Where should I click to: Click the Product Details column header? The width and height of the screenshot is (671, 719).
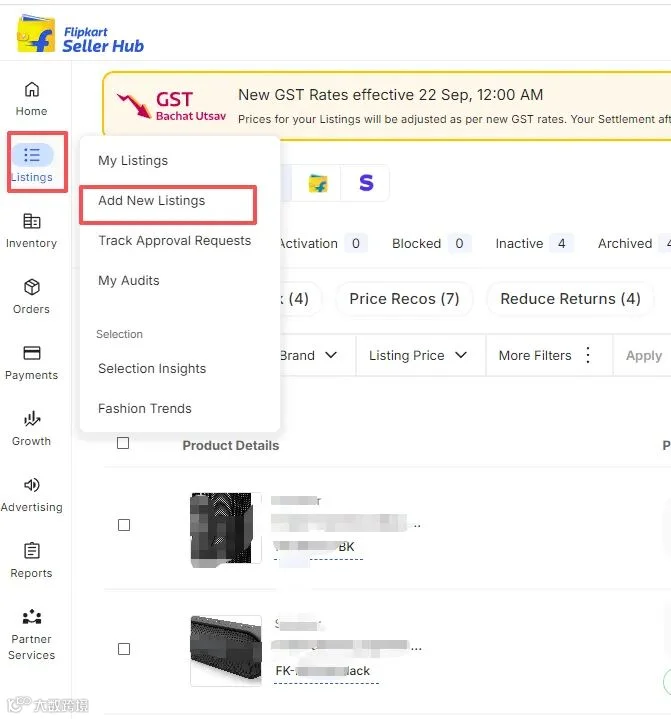pyautogui.click(x=231, y=446)
